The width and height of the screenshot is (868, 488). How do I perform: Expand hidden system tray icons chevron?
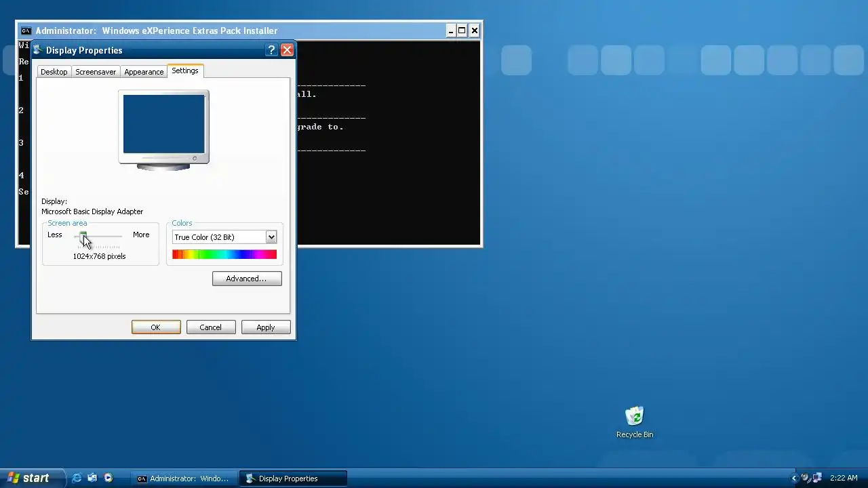coord(794,479)
